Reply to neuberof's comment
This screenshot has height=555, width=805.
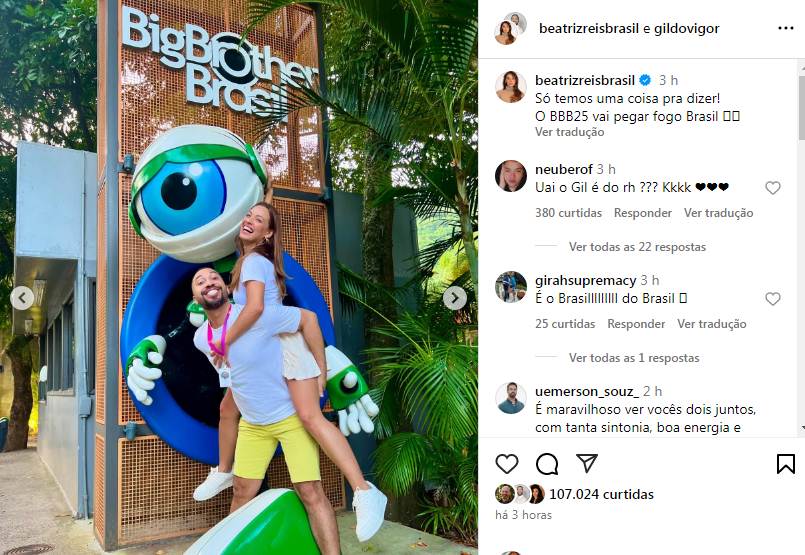point(643,213)
